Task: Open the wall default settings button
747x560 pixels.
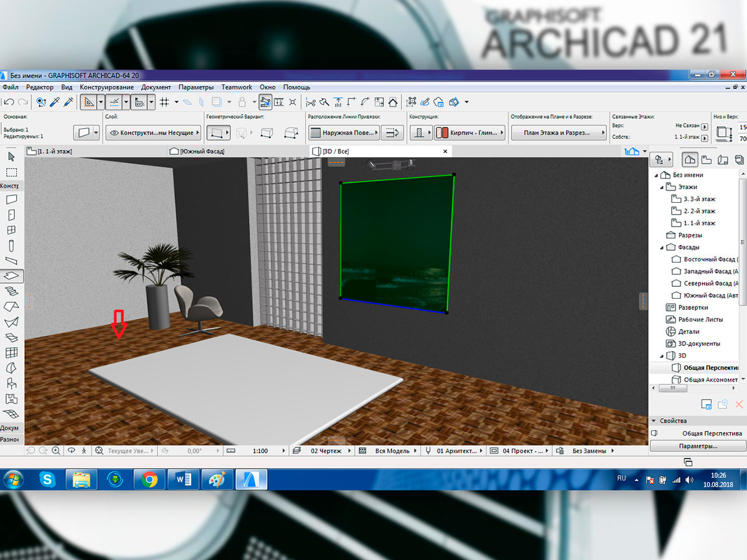Action: tap(87, 133)
